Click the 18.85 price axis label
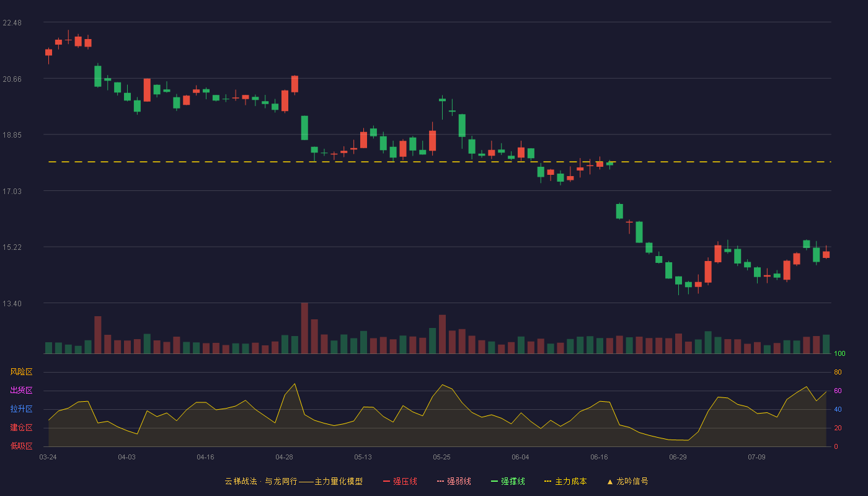 point(12,135)
